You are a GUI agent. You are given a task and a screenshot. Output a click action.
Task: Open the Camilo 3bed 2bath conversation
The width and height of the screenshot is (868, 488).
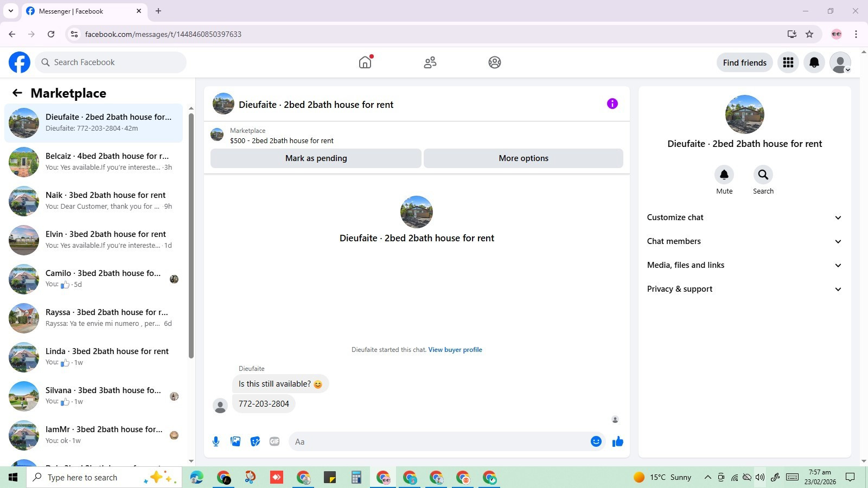[94, 279]
